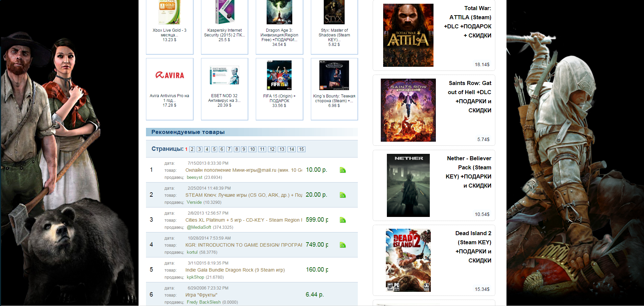Open the FIFA 15 cover image
The height and width of the screenshot is (306, 644).
click(x=279, y=75)
